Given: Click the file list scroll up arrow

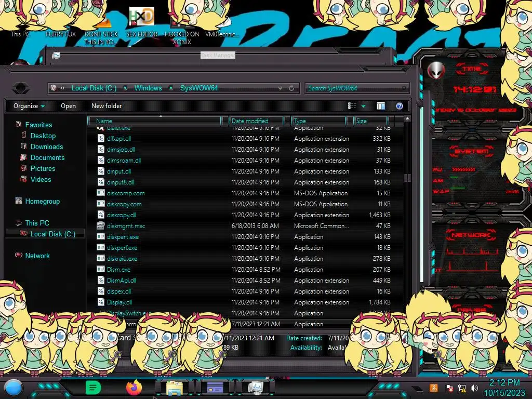Looking at the screenshot, I should (407, 118).
